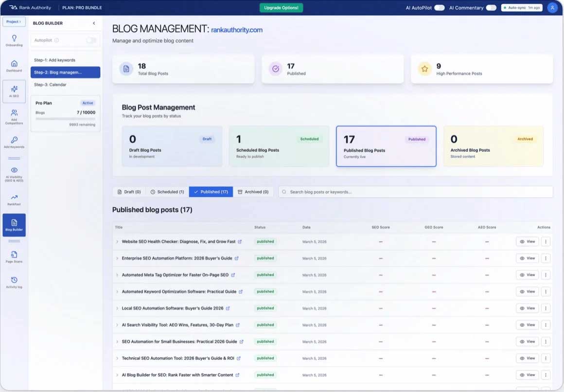Click the Blogs usage progress bar
This screenshot has height=392, width=564.
tap(66, 119)
